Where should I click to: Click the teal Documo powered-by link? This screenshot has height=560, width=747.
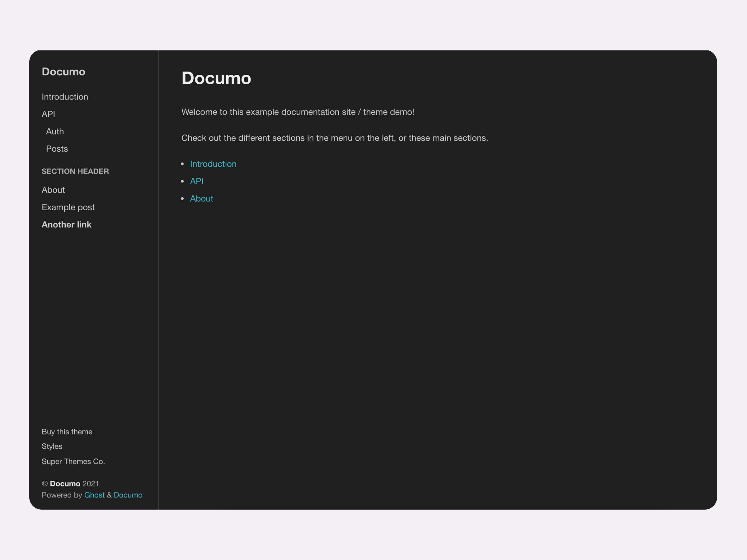[128, 495]
